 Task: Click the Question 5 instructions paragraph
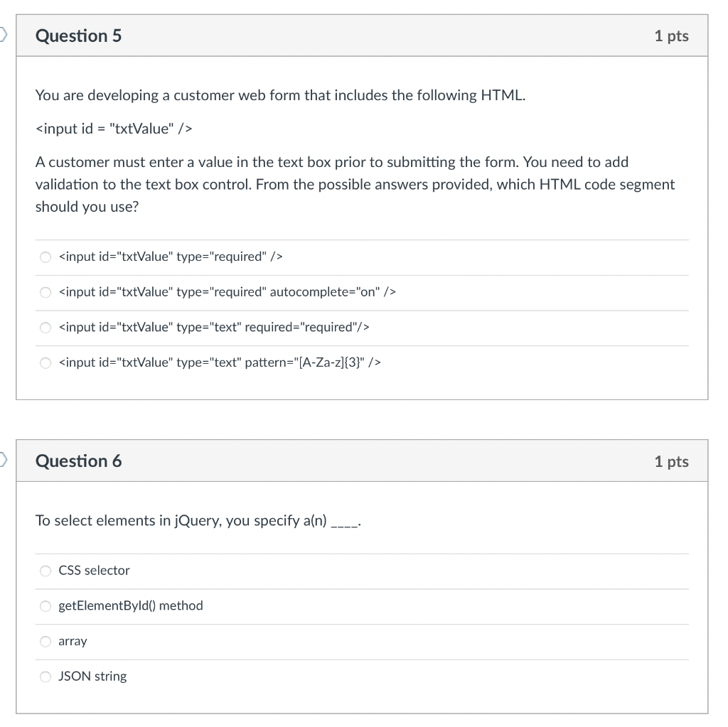click(x=355, y=184)
